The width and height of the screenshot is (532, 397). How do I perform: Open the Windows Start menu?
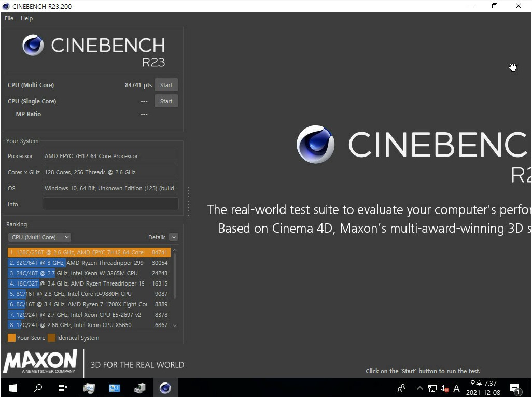[x=12, y=388]
